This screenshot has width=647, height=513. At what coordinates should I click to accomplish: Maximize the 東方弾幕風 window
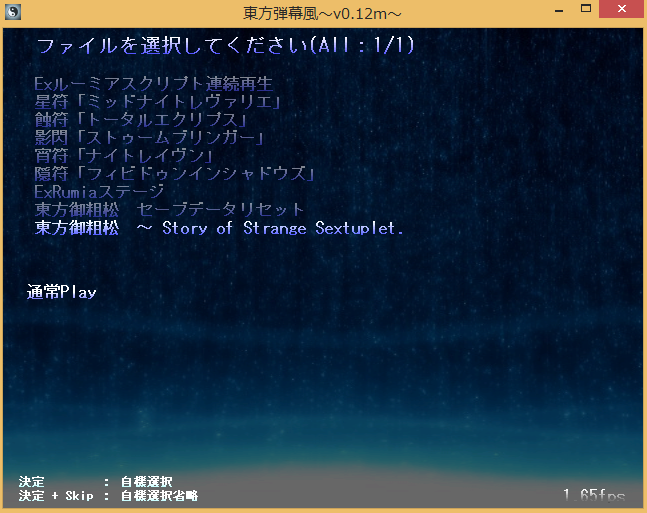pyautogui.click(x=586, y=9)
